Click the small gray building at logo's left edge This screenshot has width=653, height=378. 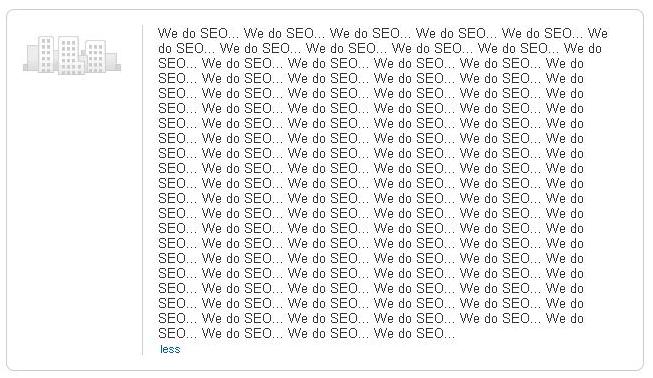[x=32, y=58]
